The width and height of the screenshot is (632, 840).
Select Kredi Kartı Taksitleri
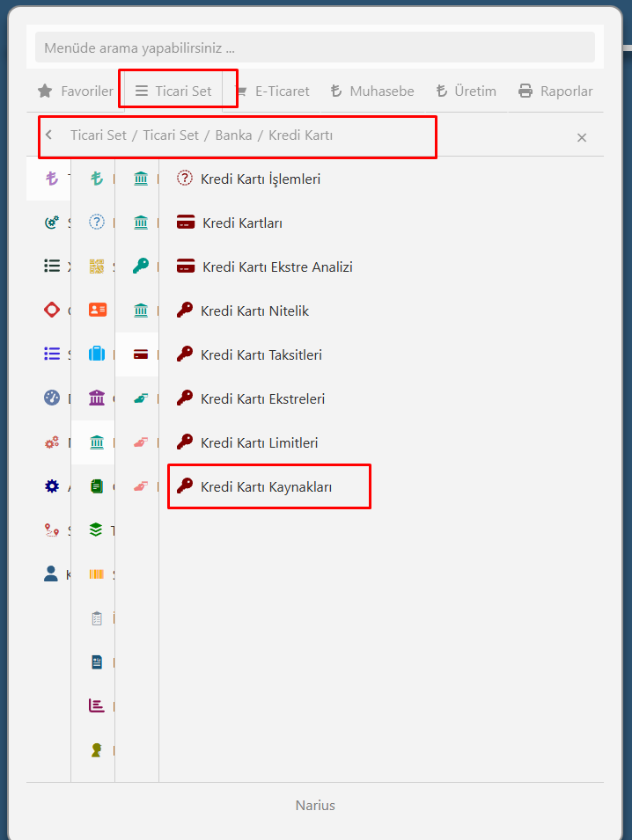click(x=249, y=354)
